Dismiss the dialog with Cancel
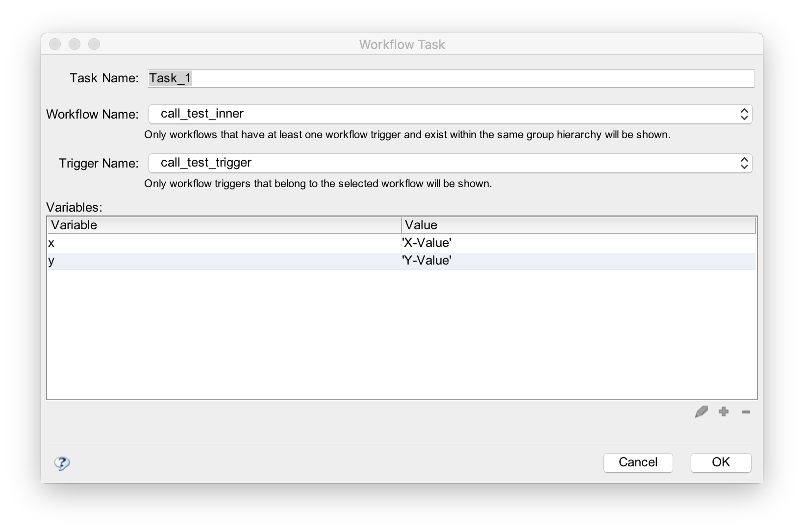 pos(638,462)
